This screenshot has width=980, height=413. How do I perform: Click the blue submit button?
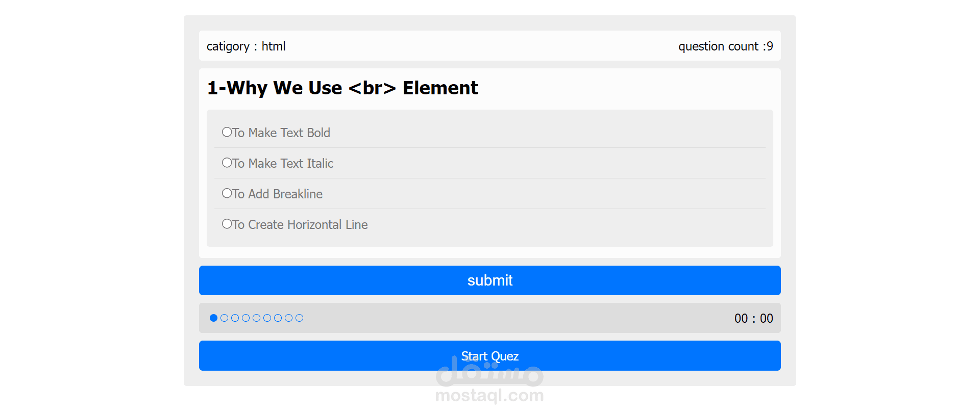[490, 280]
